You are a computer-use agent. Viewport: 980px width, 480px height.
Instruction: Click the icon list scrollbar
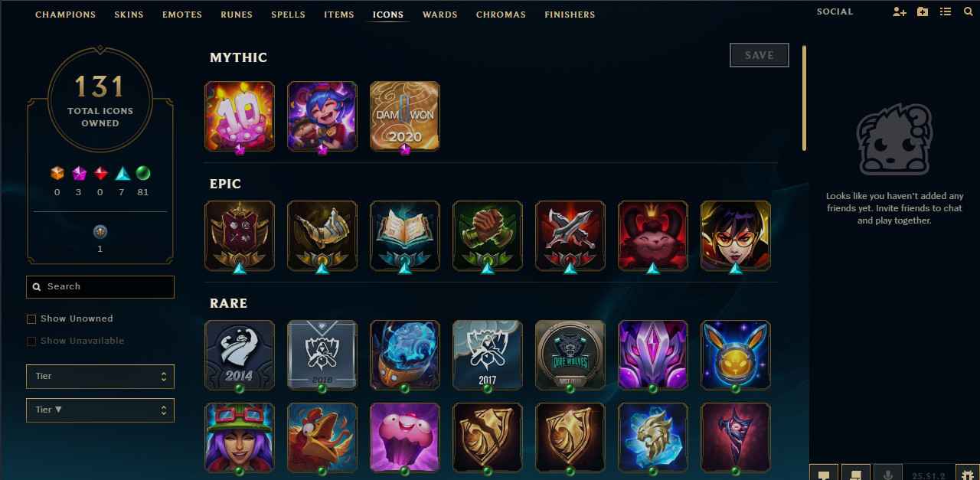click(804, 98)
